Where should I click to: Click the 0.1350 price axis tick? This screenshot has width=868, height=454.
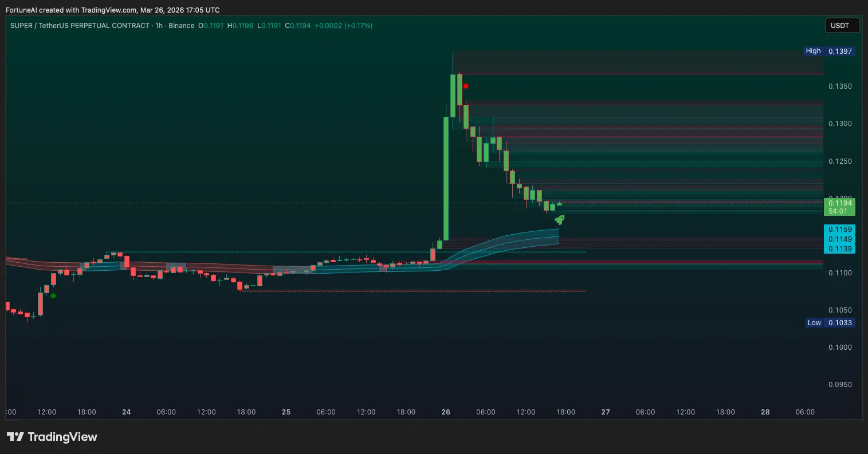coord(840,86)
